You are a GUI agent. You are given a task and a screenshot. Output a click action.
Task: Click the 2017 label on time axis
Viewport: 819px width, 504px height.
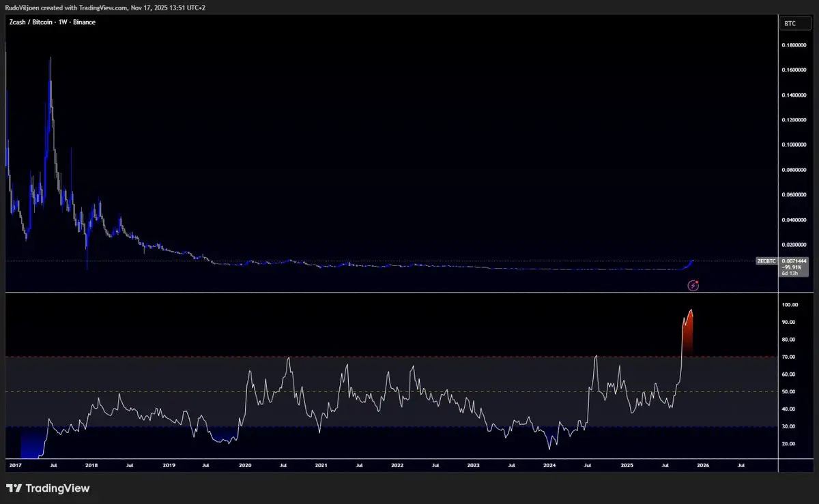[x=14, y=465]
